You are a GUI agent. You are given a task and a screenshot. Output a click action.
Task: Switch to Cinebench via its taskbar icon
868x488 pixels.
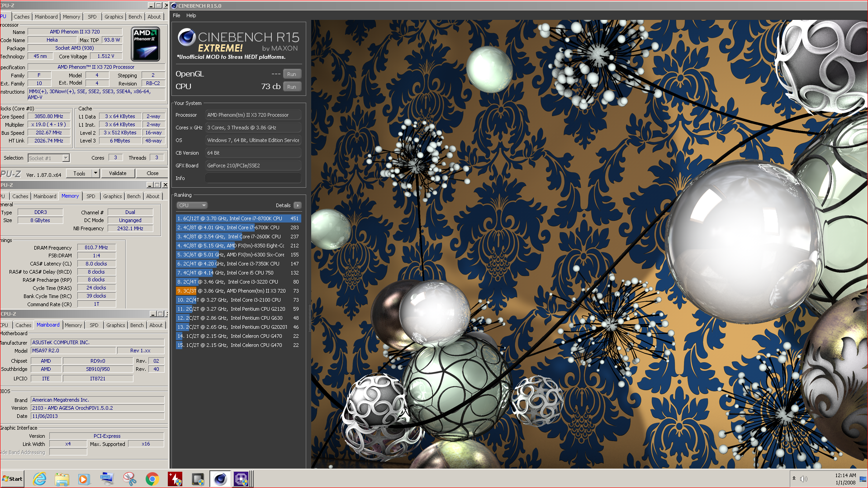click(x=220, y=479)
